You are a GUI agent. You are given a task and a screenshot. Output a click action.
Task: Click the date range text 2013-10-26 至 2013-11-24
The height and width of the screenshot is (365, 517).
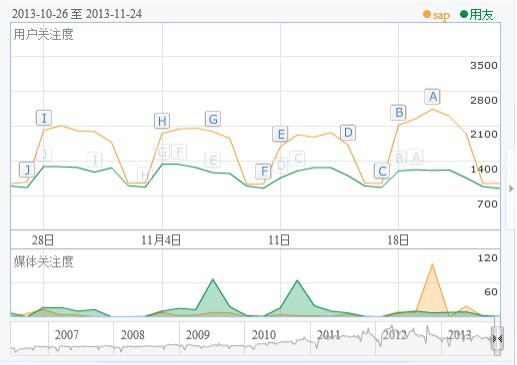pos(77,14)
